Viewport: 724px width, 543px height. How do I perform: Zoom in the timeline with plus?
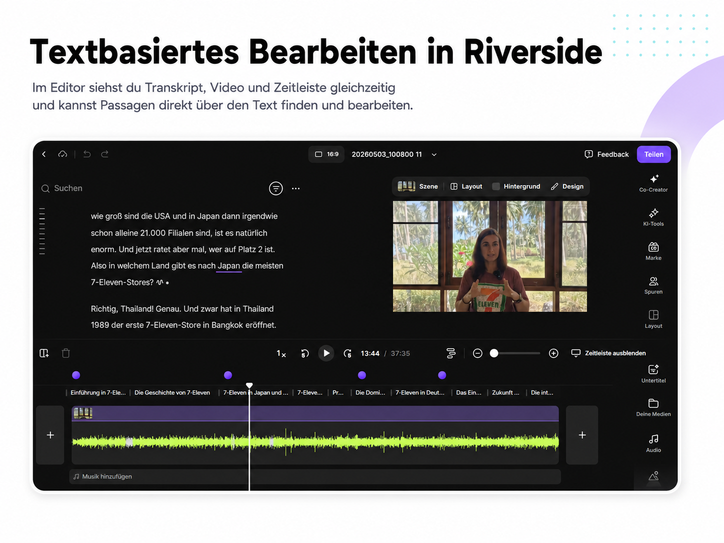pyautogui.click(x=553, y=353)
